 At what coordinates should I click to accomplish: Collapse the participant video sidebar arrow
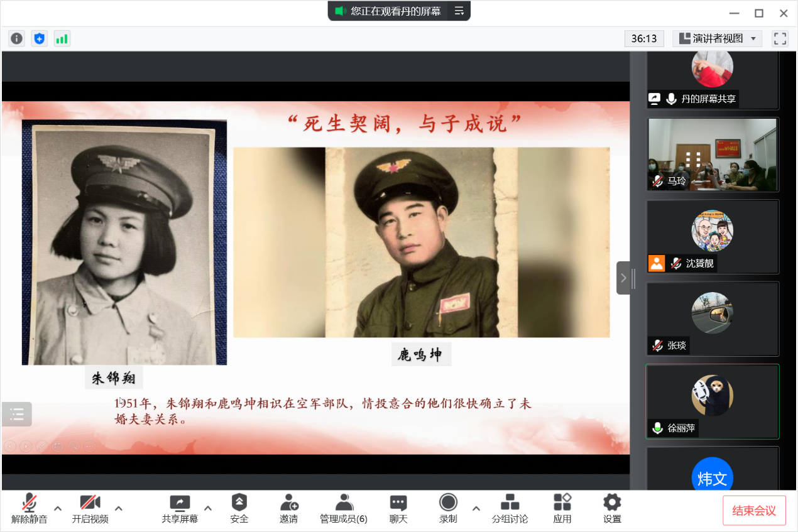point(623,278)
